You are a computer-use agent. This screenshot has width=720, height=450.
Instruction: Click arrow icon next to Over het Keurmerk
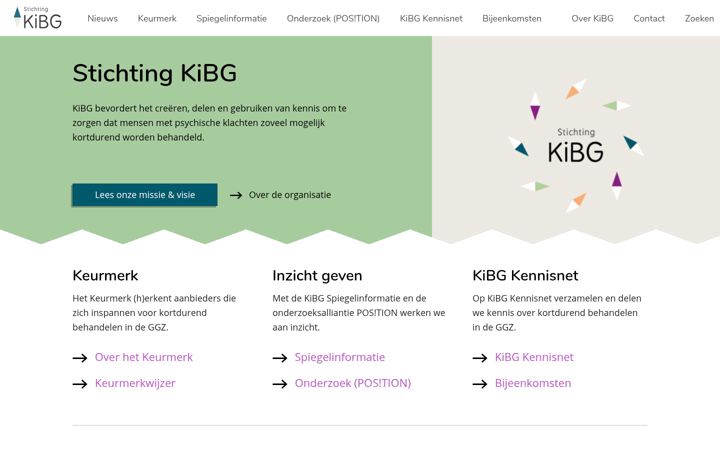point(80,358)
